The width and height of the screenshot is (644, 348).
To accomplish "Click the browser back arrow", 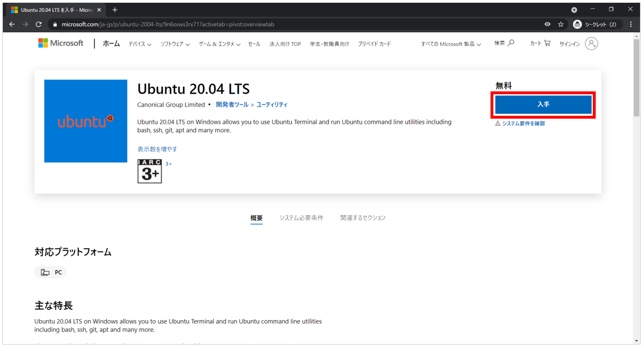I will [12, 24].
